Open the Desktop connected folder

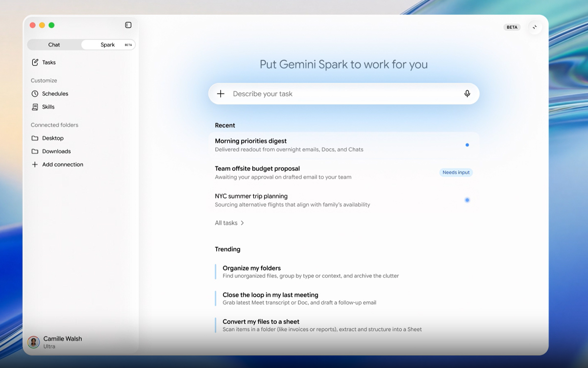pyautogui.click(x=53, y=138)
